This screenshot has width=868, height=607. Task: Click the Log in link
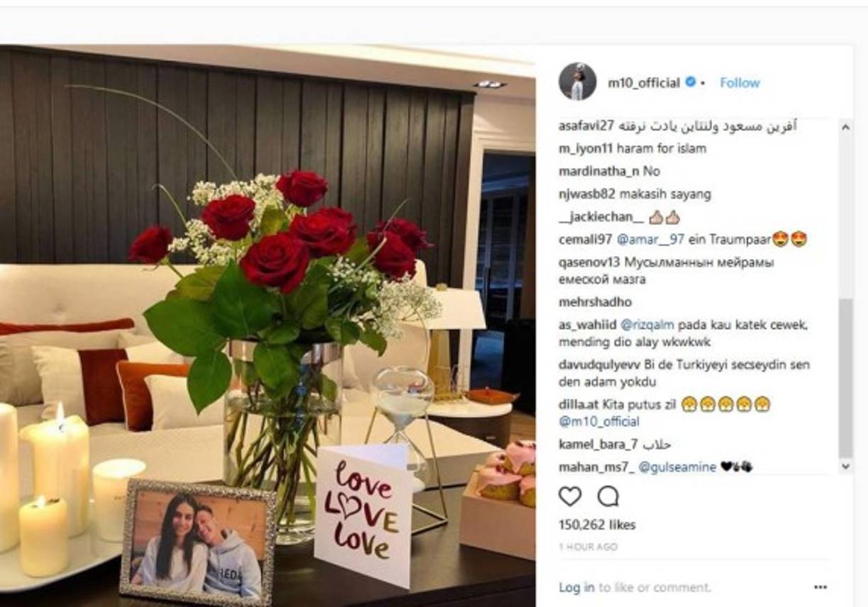[x=577, y=588]
